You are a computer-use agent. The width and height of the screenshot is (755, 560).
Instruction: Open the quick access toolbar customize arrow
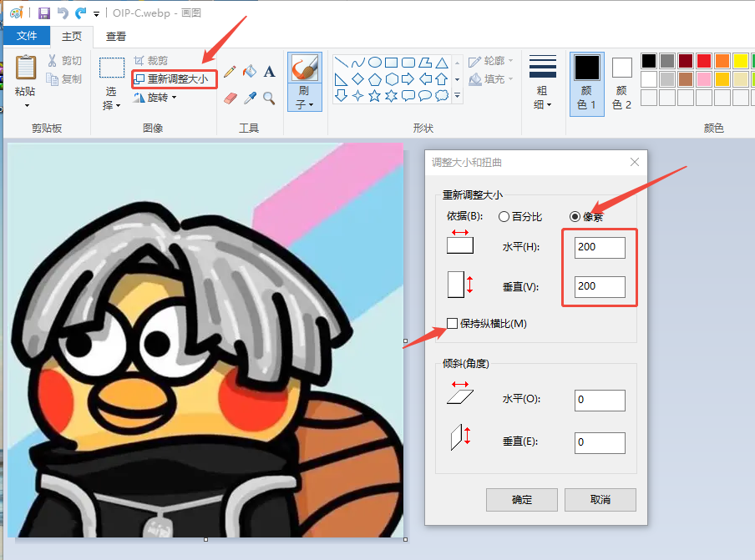[97, 14]
